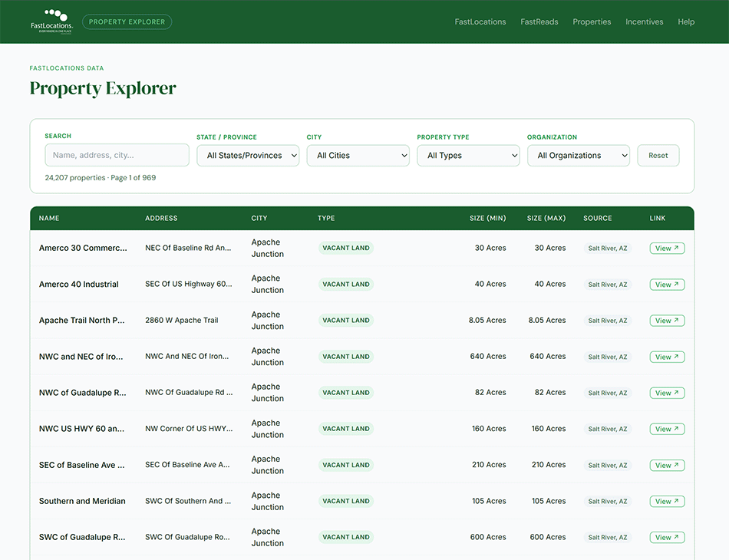Click the 24,207 properties page count text
Image resolution: width=729 pixels, height=560 pixels.
[x=101, y=177]
